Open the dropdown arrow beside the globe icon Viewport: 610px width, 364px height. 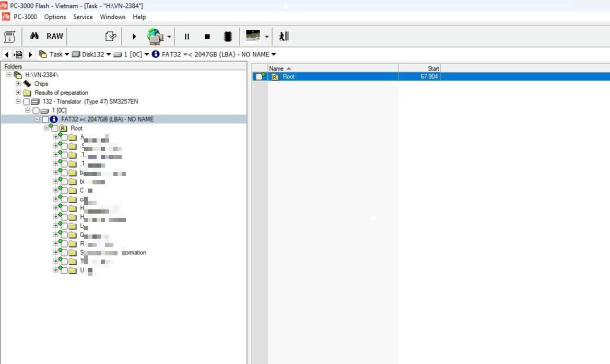click(169, 37)
